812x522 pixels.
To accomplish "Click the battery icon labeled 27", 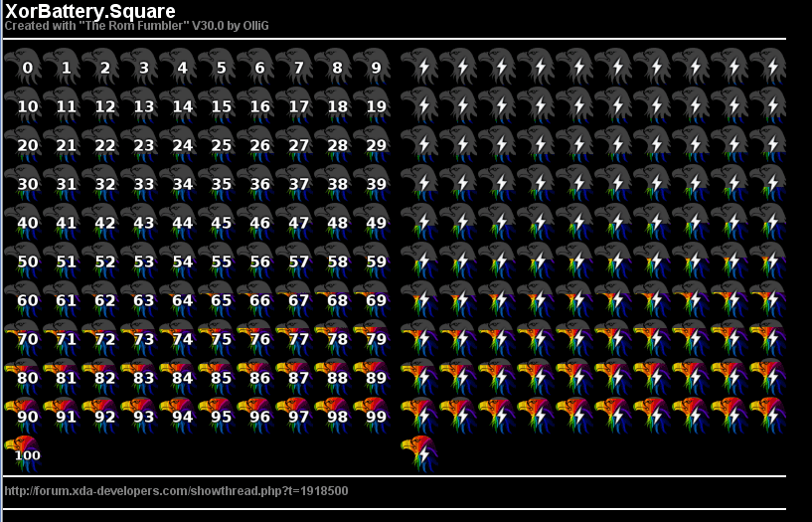I will [x=294, y=144].
